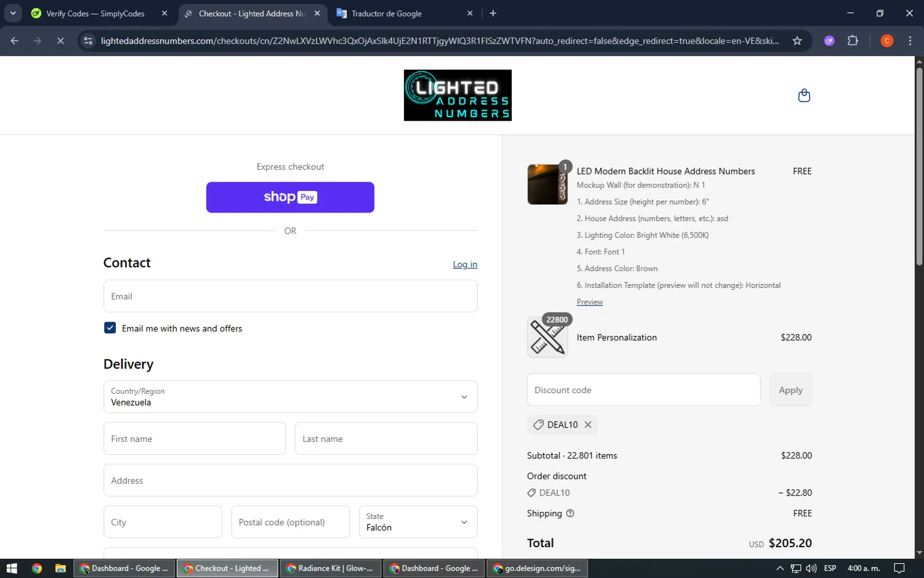The image size is (924, 578).
Task: Click the LED Modern Backlit House Address Numbers title
Action: coord(666,171)
